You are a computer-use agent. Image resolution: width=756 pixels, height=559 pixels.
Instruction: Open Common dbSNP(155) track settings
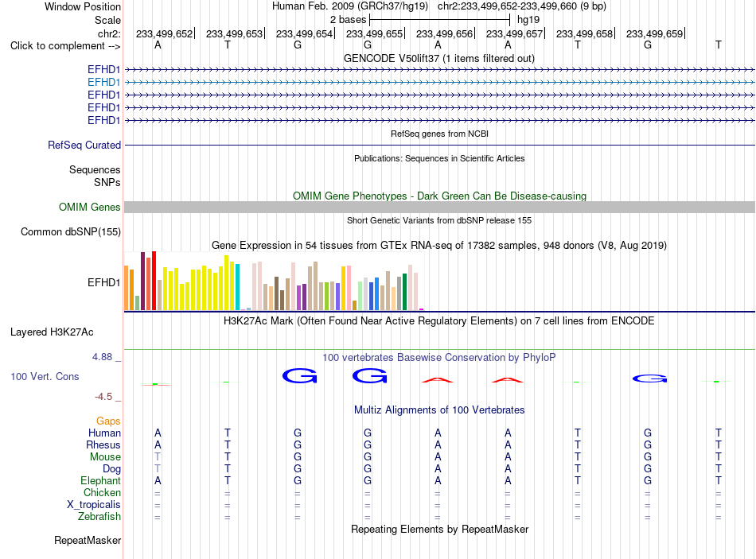coord(71,232)
